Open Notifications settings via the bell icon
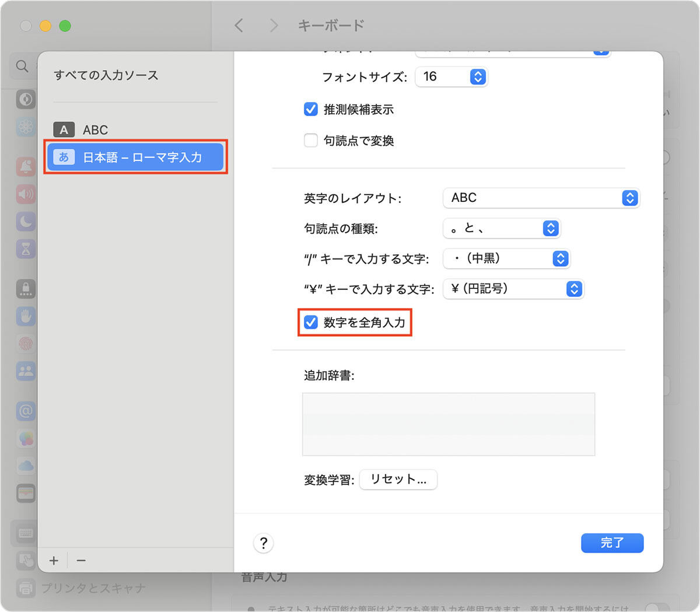 (x=26, y=166)
